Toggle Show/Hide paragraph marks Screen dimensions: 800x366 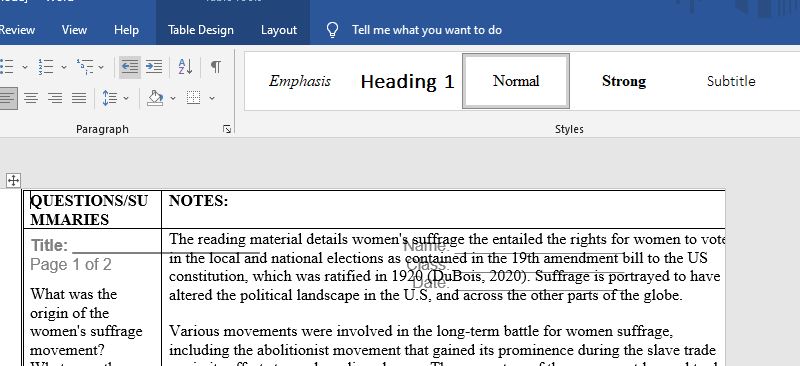pyautogui.click(x=216, y=67)
